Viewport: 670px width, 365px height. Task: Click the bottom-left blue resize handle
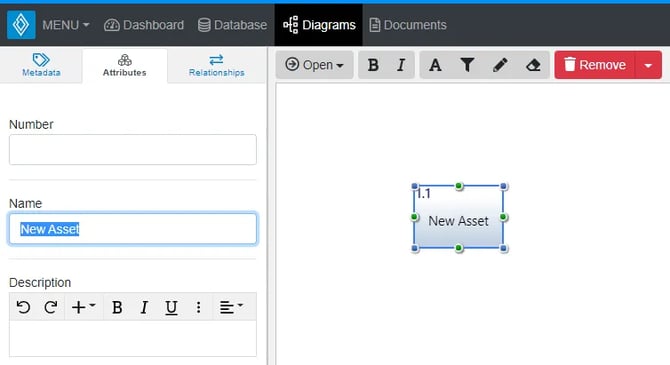(414, 248)
